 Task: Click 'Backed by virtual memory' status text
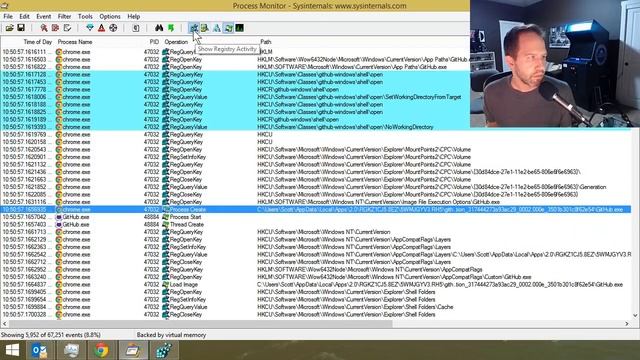[171, 335]
